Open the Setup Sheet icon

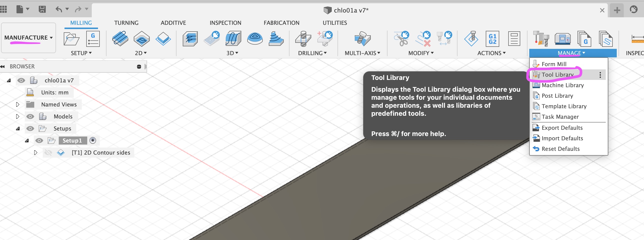click(514, 39)
